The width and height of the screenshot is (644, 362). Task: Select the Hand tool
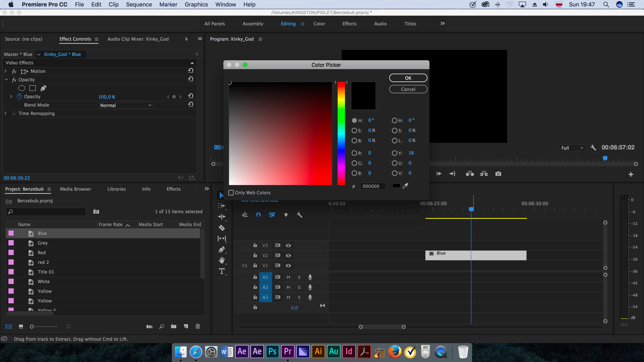tap(222, 260)
